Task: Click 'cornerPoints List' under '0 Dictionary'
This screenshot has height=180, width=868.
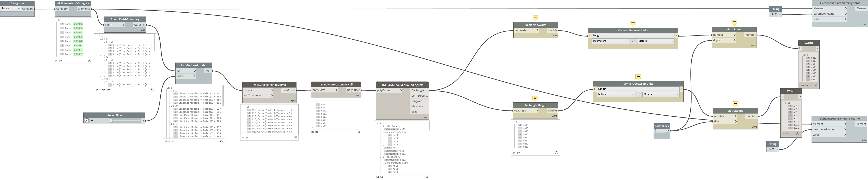Action: point(396,132)
